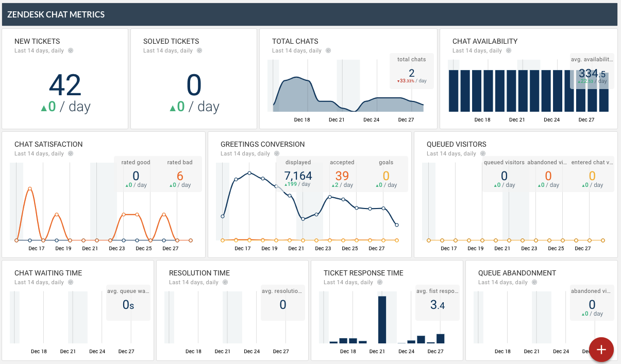Click 'Last 14 days, daily' under New Tickets

coord(39,50)
